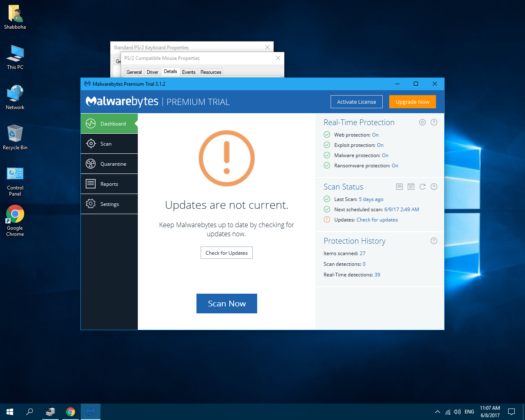Toggle Web protection On link
The image size is (525, 420).
[375, 135]
